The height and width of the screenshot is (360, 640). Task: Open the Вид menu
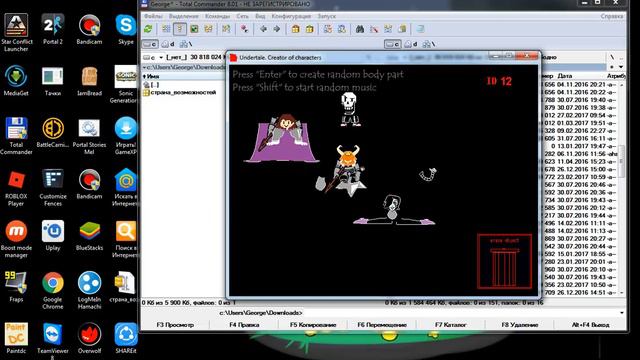[x=260, y=16]
